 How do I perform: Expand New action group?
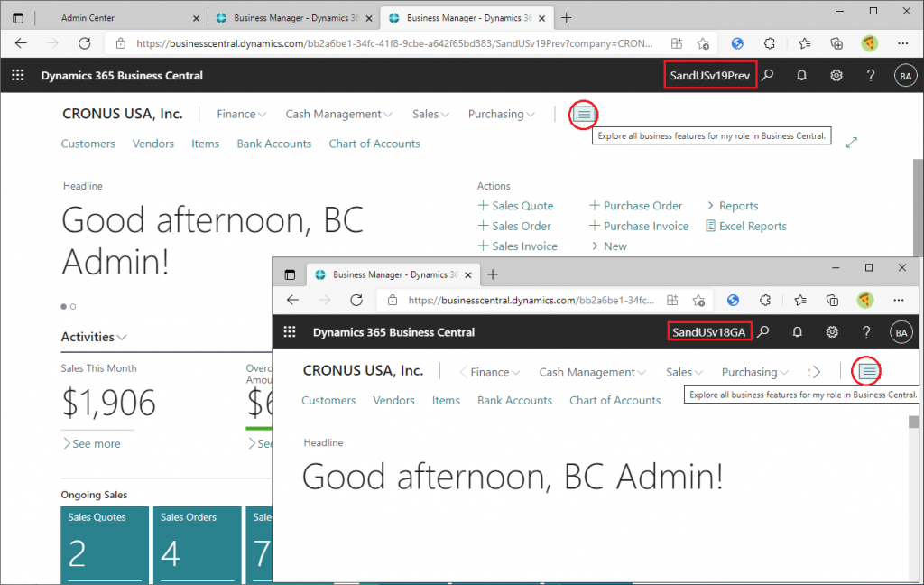(609, 246)
